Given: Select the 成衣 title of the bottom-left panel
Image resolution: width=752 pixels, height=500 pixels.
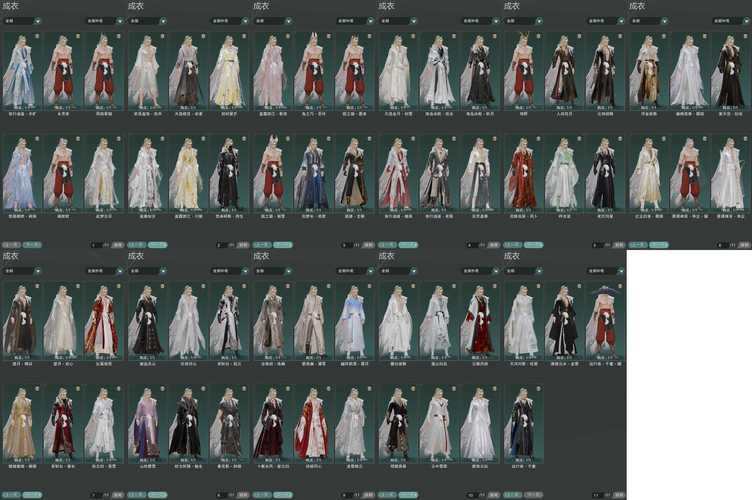Looking at the screenshot, I should [10, 257].
